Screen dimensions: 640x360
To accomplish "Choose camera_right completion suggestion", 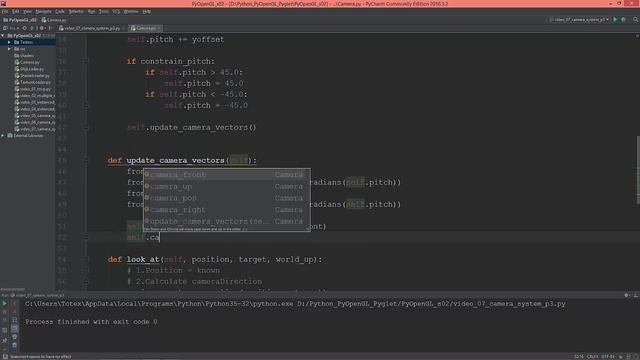I will coord(227,210).
